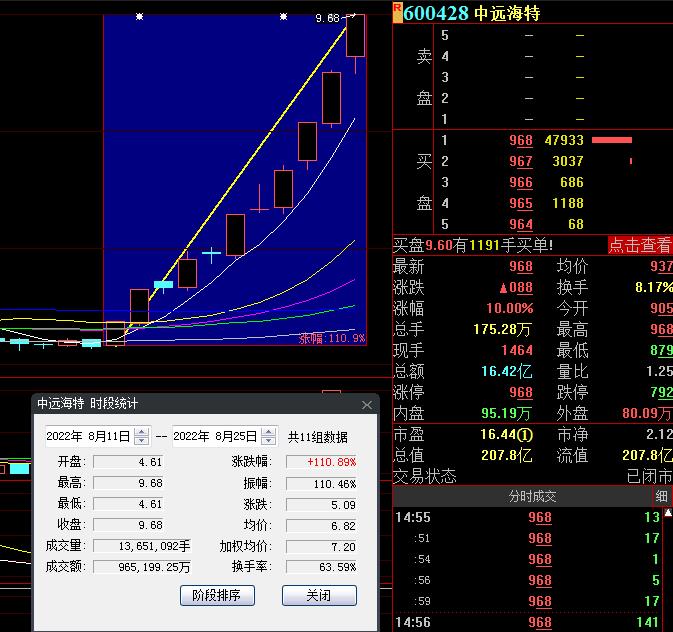Click the buy-2 price 967
Viewport: 673px width, 632px height.
520,162
